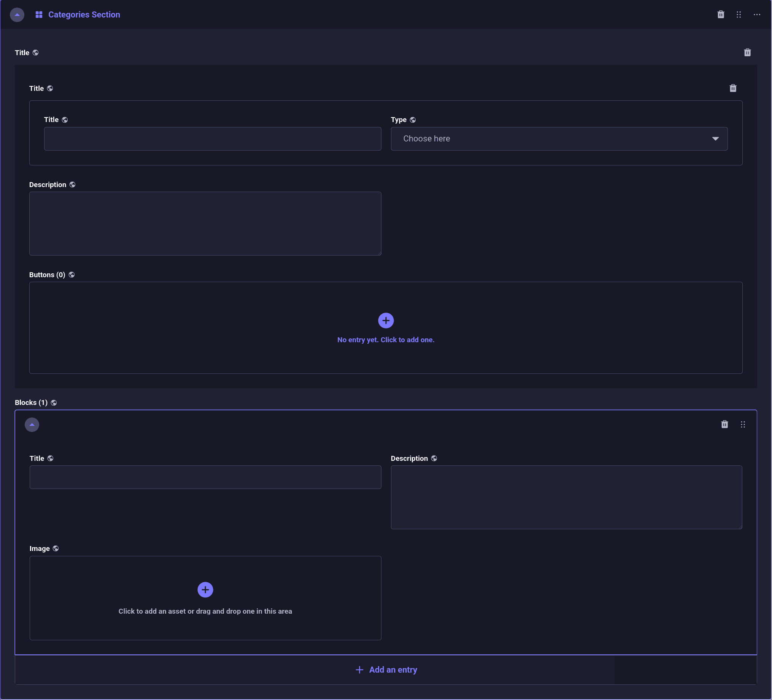Open the Type 'Choose here' dropdown

click(x=559, y=139)
